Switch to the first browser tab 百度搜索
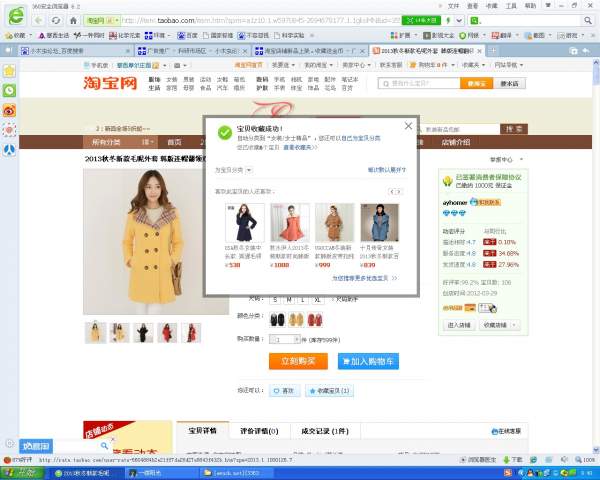Screen dimensions: 600x480 coord(76,51)
